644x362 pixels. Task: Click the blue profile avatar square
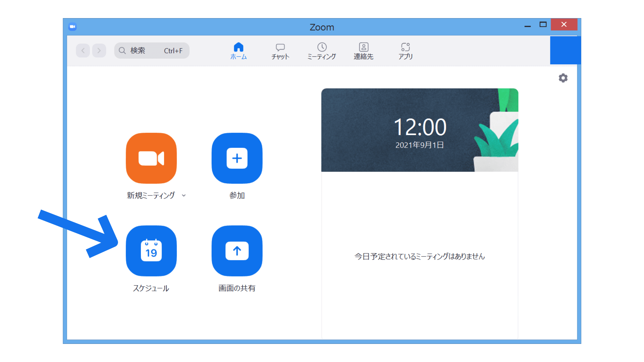565,50
